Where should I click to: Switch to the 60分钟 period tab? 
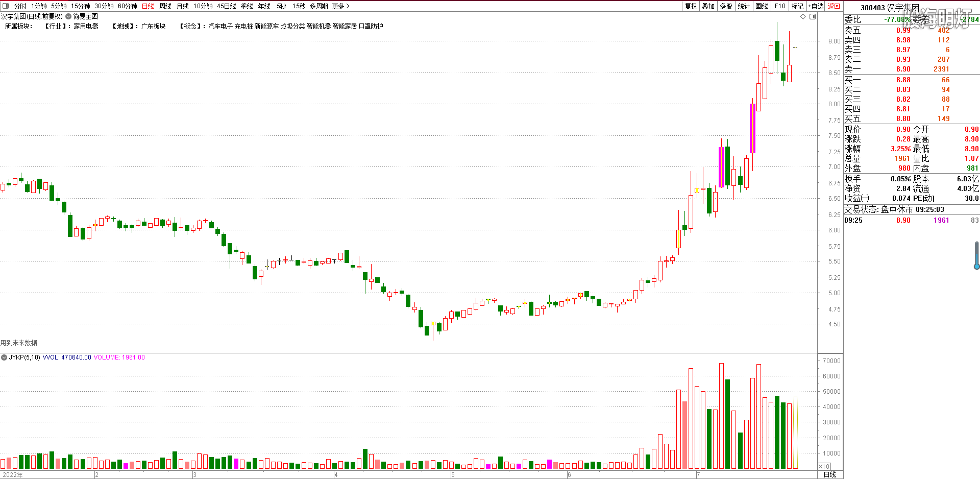click(x=128, y=6)
